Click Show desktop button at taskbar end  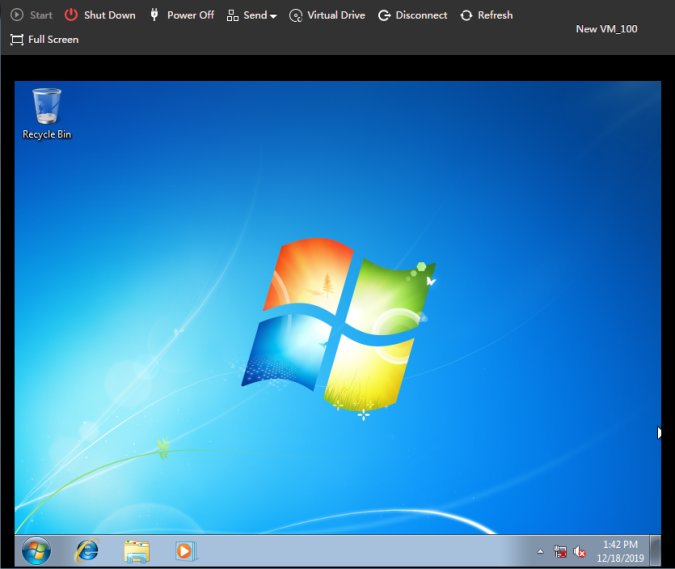(656, 550)
